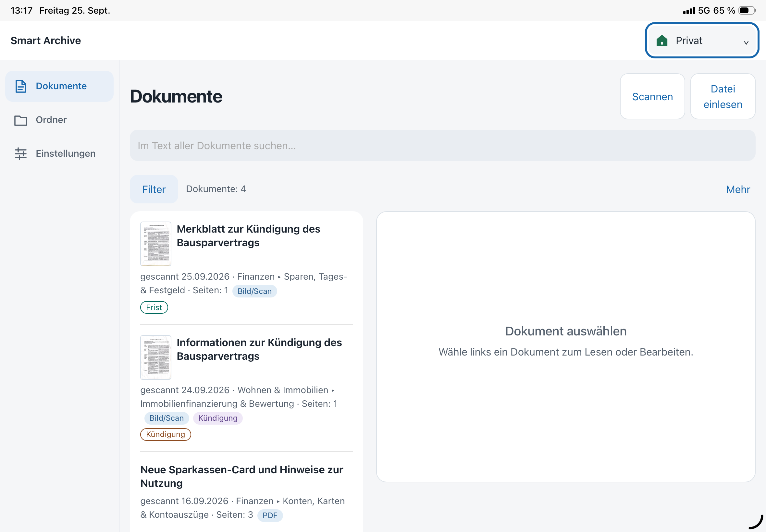The height and width of the screenshot is (532, 766).
Task: Click 'gescannt 16.09.2026' metadata line
Action: pyautogui.click(x=184, y=501)
